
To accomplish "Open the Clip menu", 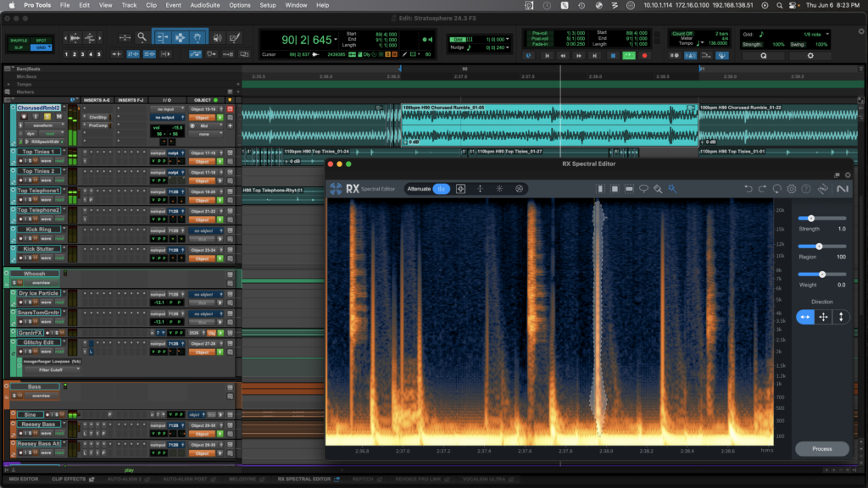I will point(151,5).
